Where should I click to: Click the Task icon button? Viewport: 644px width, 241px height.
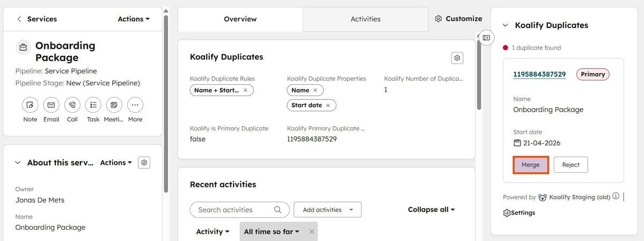(x=93, y=105)
